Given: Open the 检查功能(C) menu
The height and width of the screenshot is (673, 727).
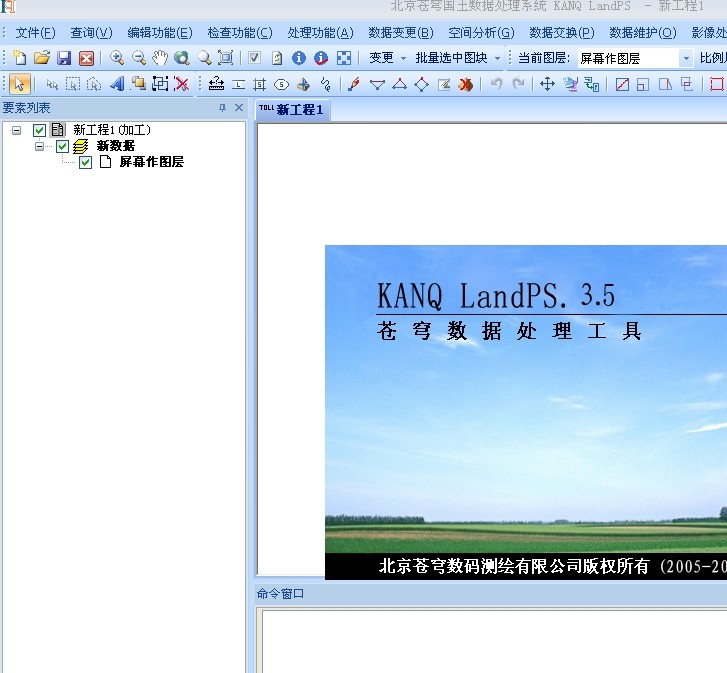Looking at the screenshot, I should [x=240, y=33].
